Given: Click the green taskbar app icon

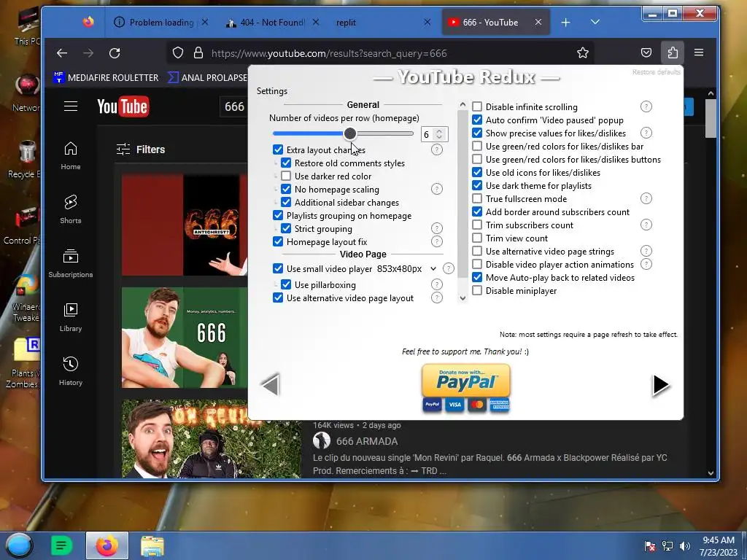Looking at the screenshot, I should pyautogui.click(x=61, y=545).
